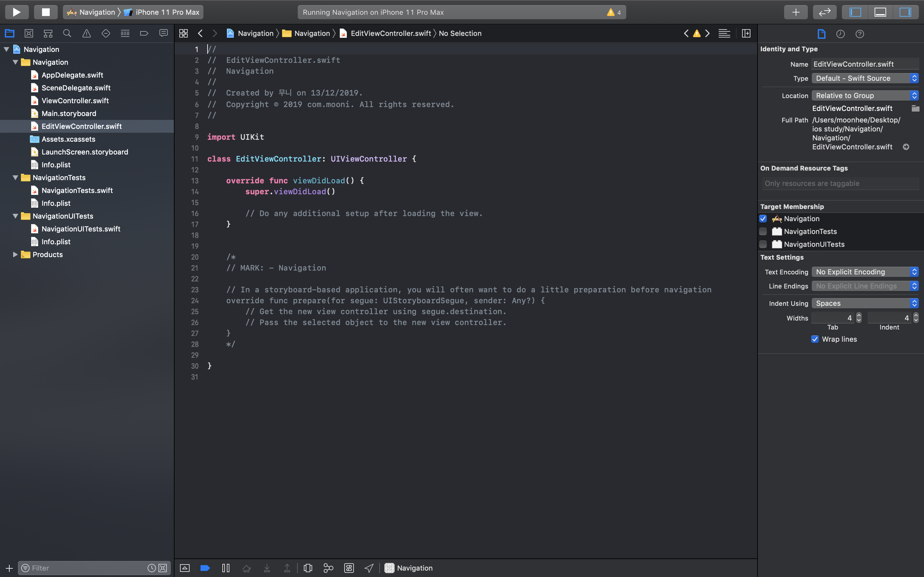Open the Breakpoint navigator icon
This screenshot has width=924, height=577.
(144, 34)
